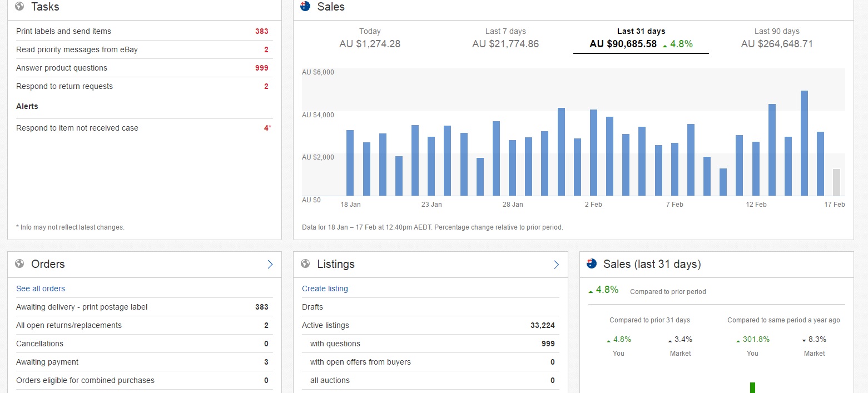Select the Last 31 days sales tab

point(641,38)
